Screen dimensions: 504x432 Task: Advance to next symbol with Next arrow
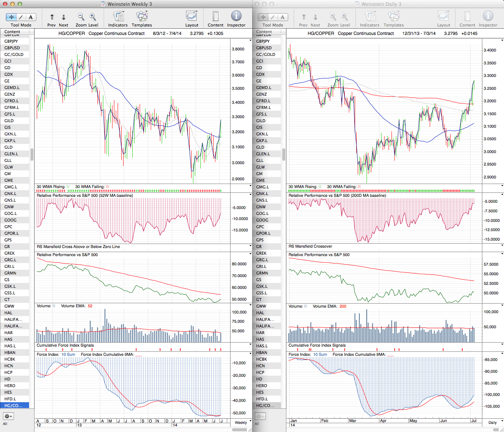[64, 17]
